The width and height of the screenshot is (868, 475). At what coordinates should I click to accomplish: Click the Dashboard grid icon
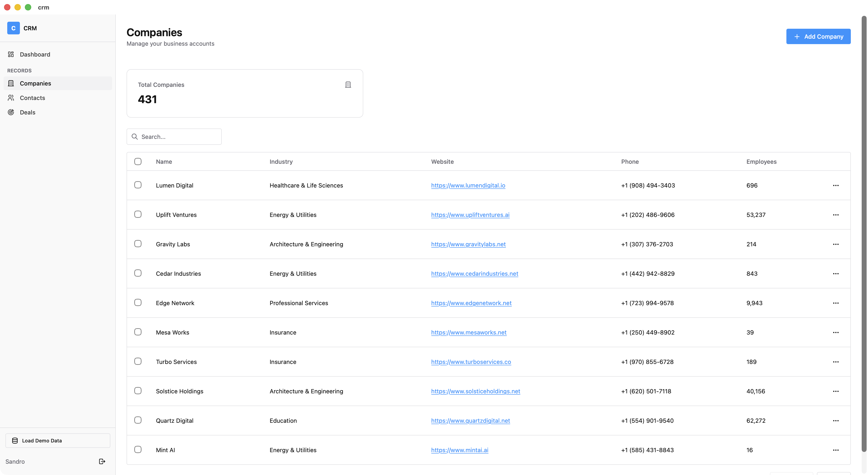click(x=11, y=54)
